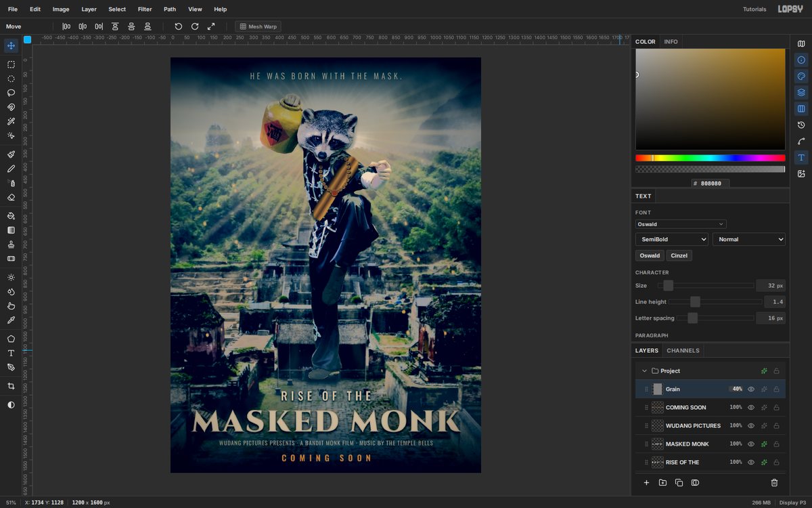Open the History panel icon in right sidebar
The width and height of the screenshot is (812, 508).
(801, 125)
